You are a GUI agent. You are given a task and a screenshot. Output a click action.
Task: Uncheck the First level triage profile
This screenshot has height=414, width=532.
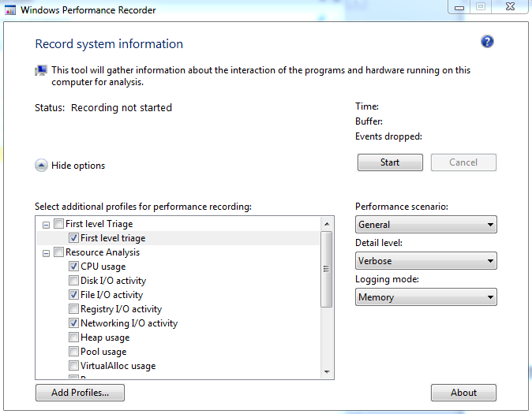(x=73, y=238)
